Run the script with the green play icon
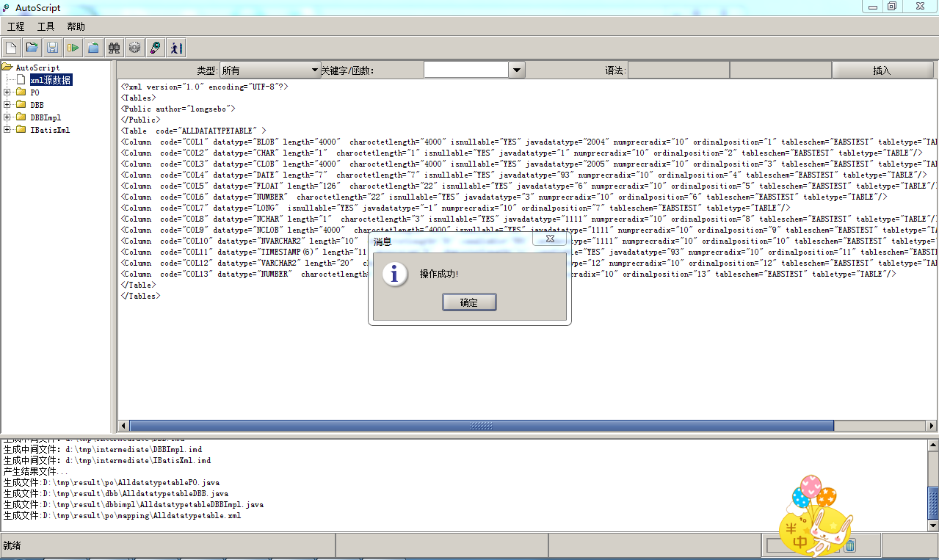The image size is (939, 560). click(73, 47)
